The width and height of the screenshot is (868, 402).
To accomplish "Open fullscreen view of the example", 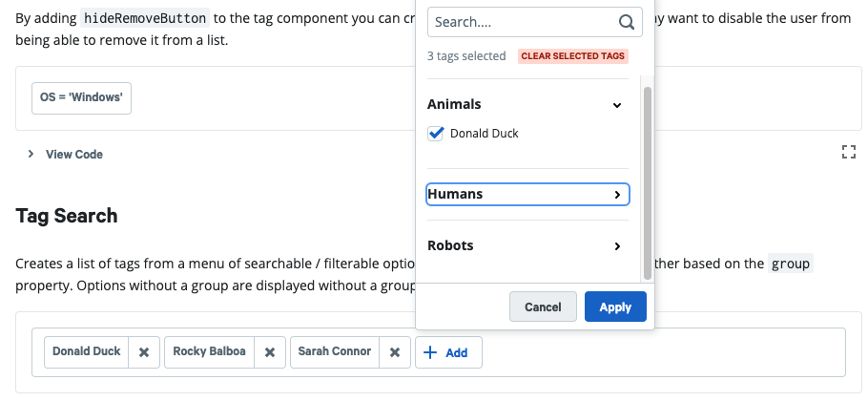I will (x=849, y=152).
